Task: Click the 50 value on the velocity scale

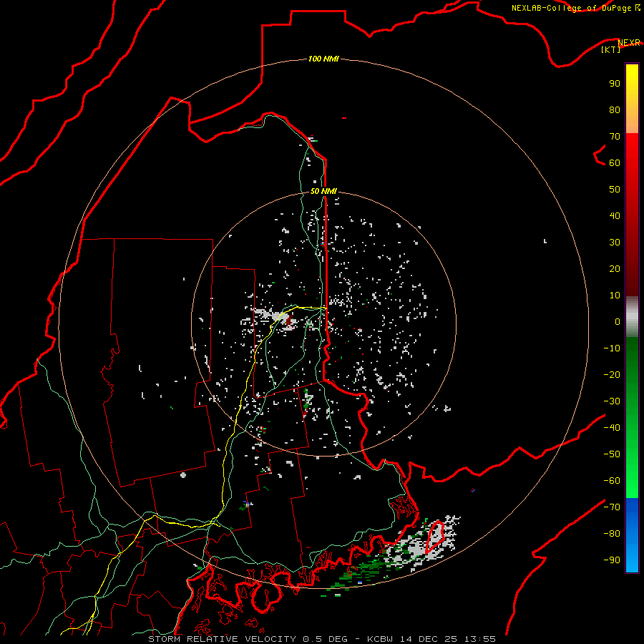Action: pyautogui.click(x=615, y=190)
